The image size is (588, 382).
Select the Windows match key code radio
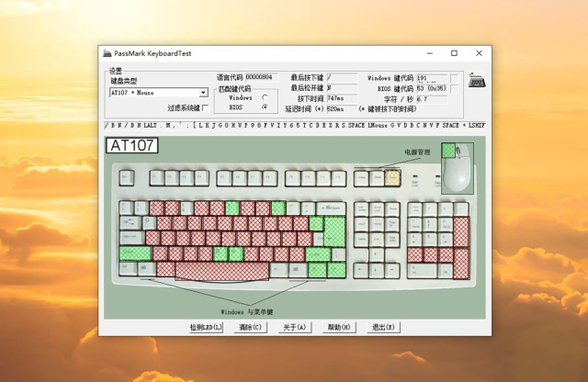click(x=265, y=97)
